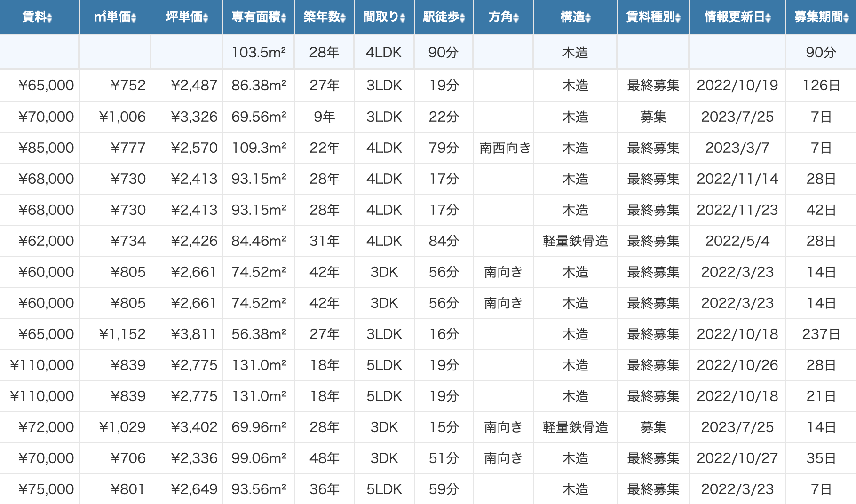The width and height of the screenshot is (856, 504).
Task: Click sort arrows next to 賃料種別
Action: pos(678,18)
